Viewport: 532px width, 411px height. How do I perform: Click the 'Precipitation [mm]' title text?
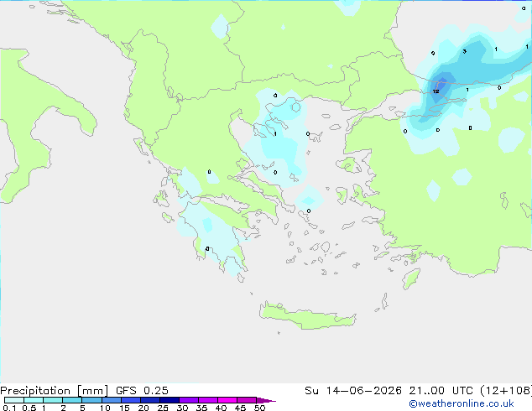(55, 391)
